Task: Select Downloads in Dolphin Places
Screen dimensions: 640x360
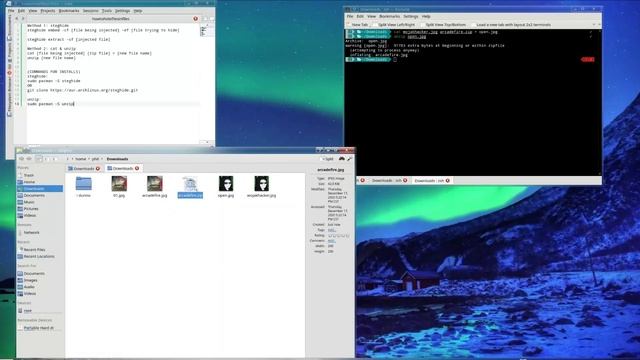Action: point(40,189)
